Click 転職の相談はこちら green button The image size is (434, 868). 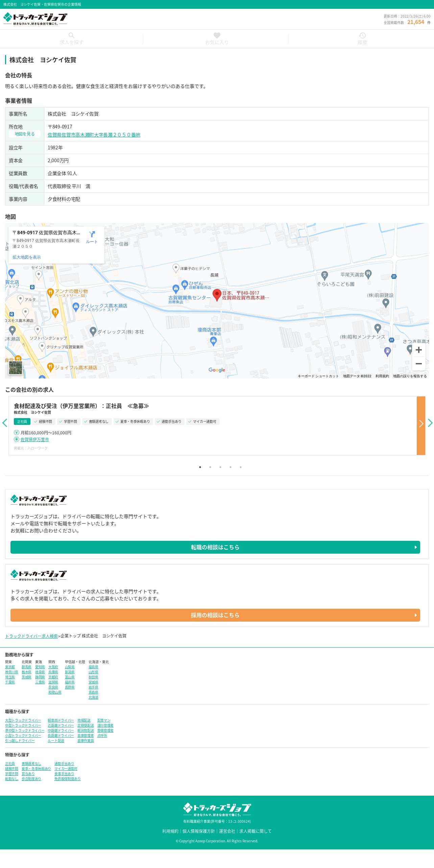(215, 547)
